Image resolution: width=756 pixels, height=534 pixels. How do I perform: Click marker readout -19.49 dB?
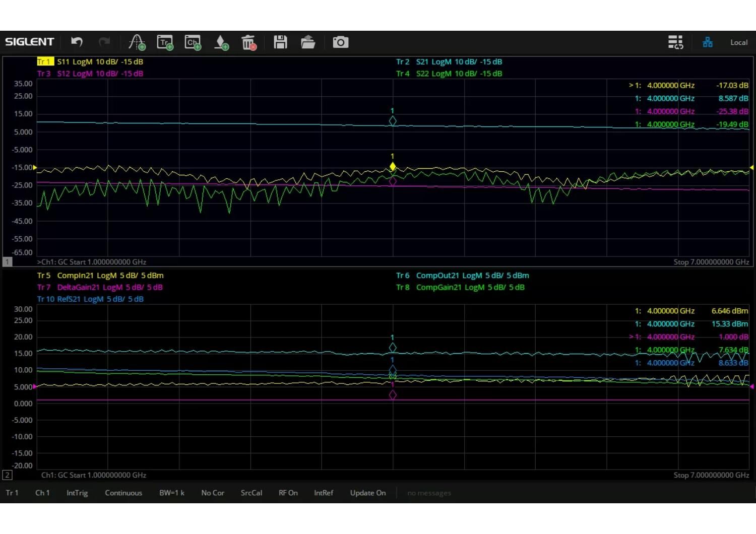(732, 124)
